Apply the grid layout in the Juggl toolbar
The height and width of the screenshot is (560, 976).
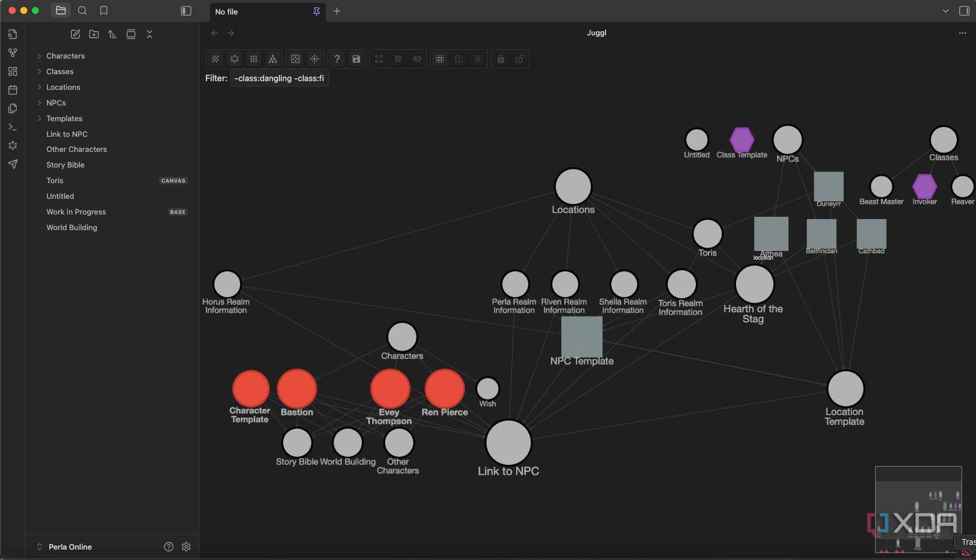pos(253,59)
